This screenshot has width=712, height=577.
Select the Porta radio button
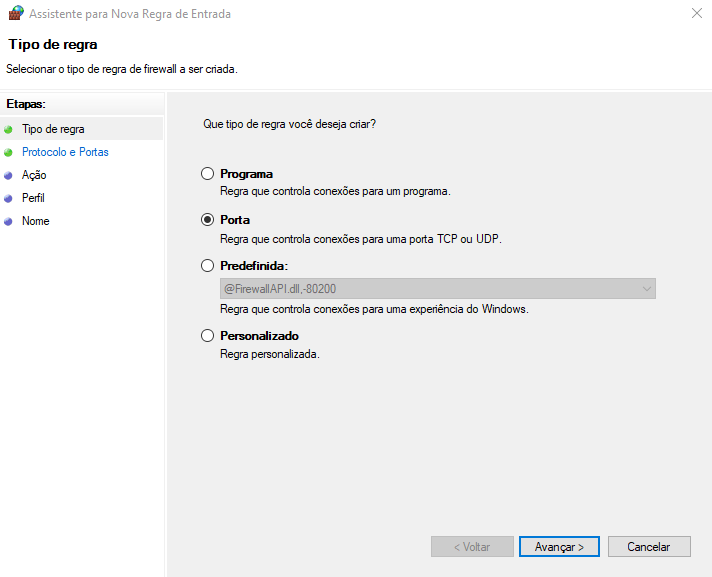(208, 220)
